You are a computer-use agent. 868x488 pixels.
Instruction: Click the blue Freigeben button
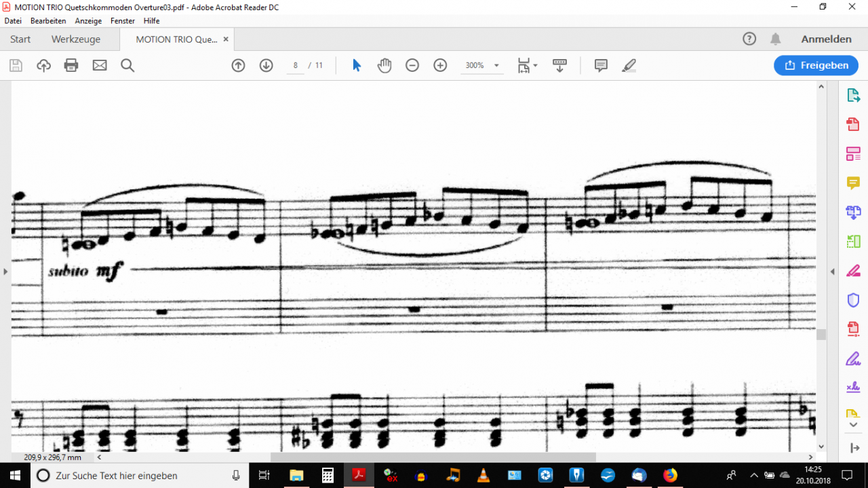click(816, 65)
